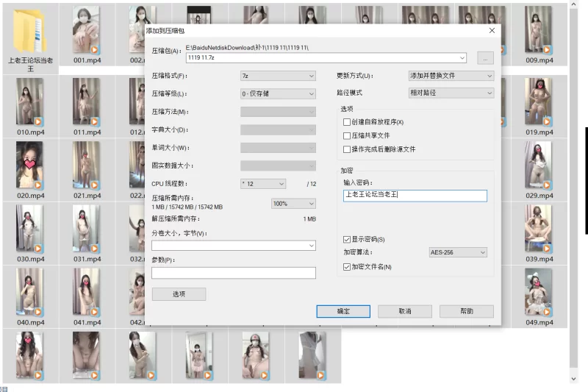Image resolution: width=588 pixels, height=392 pixels.
Task: Click the 确定 button
Action: 343,311
